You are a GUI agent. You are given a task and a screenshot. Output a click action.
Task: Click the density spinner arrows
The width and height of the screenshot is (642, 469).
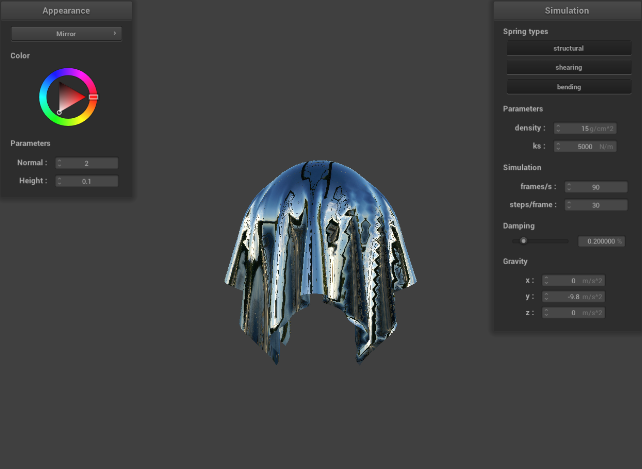[x=557, y=128]
